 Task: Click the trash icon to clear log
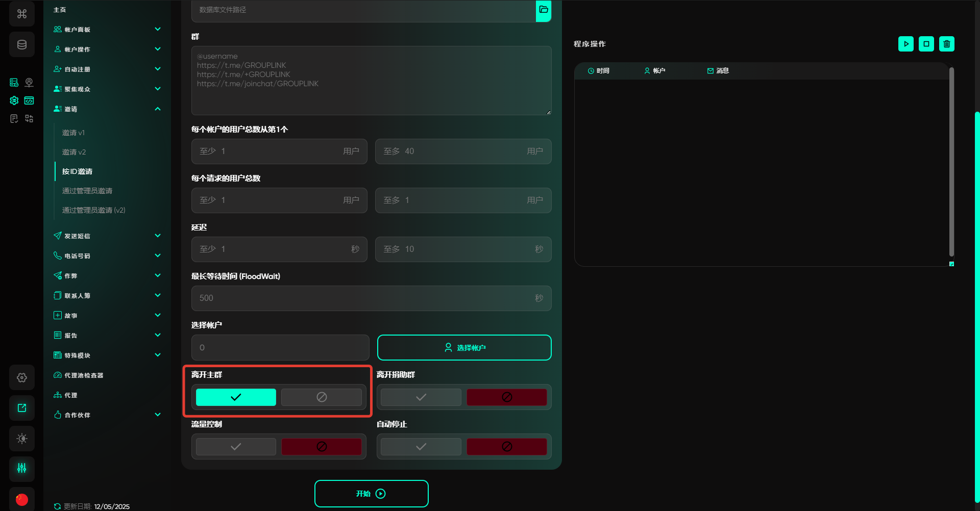coord(946,44)
